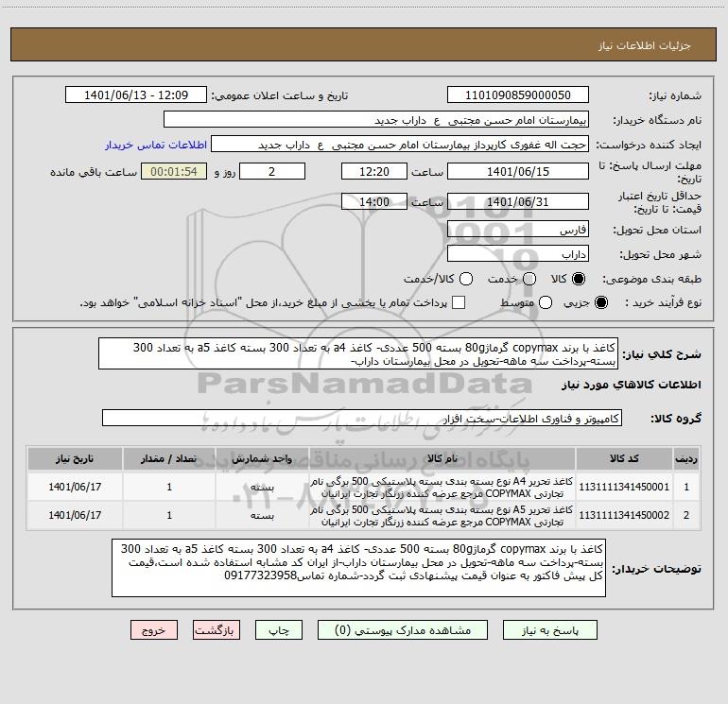Screen dimensions: 728x704
Task: Click the goods group field کامپیوتر و فناوری اطلاعات
Action: [362, 418]
